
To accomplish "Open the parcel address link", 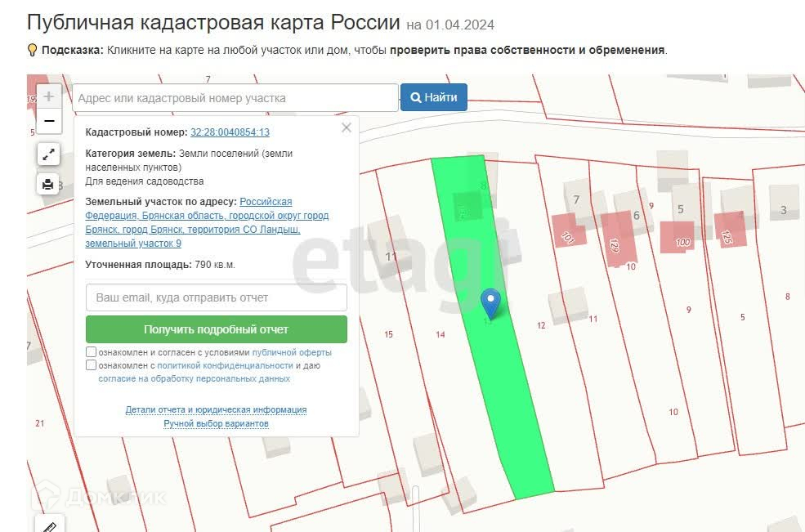I will coord(207,222).
